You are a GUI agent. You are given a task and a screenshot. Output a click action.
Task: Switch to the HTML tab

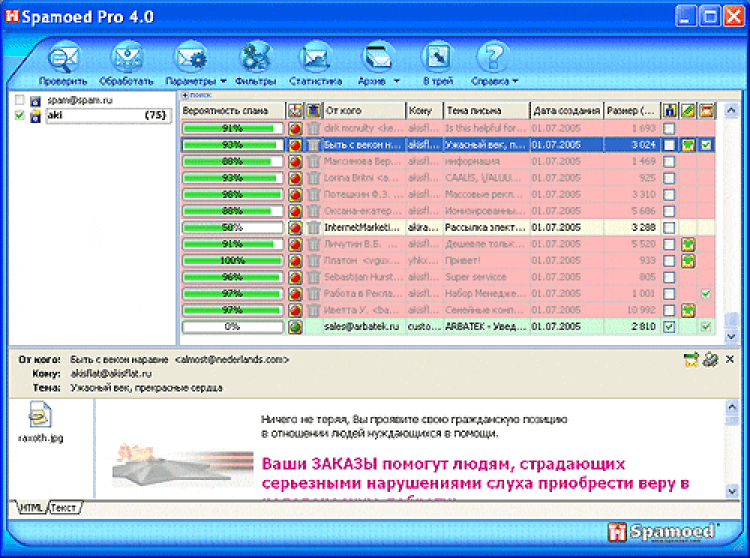click(x=29, y=508)
